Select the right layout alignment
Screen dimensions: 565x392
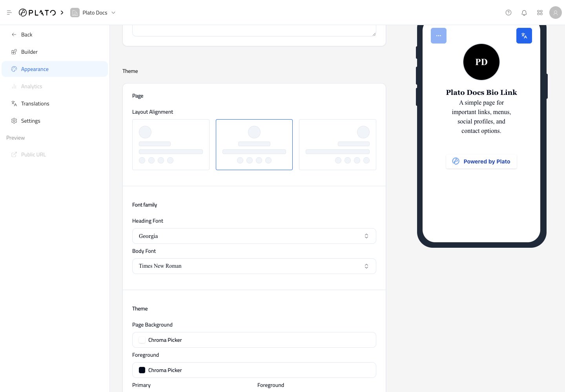click(337, 145)
